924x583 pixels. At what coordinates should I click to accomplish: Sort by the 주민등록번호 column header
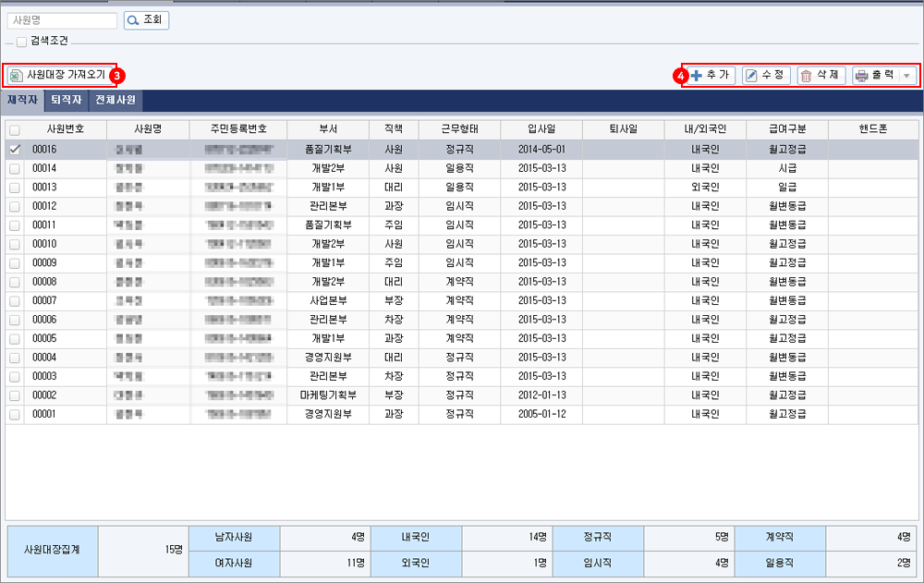pyautogui.click(x=238, y=129)
